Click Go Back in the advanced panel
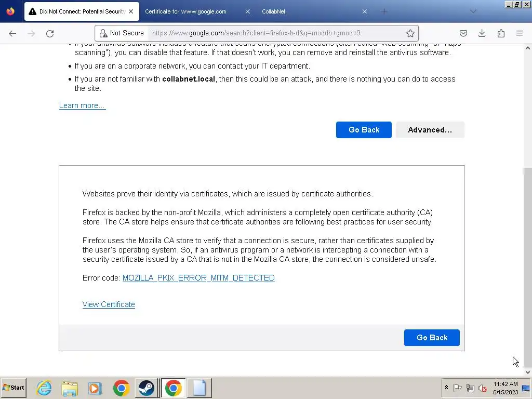532x399 pixels. tap(432, 338)
